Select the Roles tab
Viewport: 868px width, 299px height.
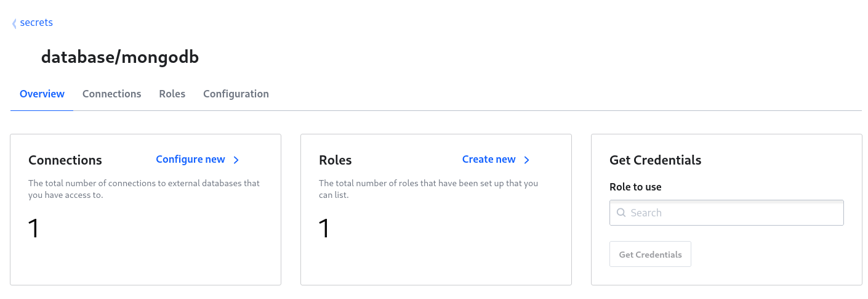point(172,94)
